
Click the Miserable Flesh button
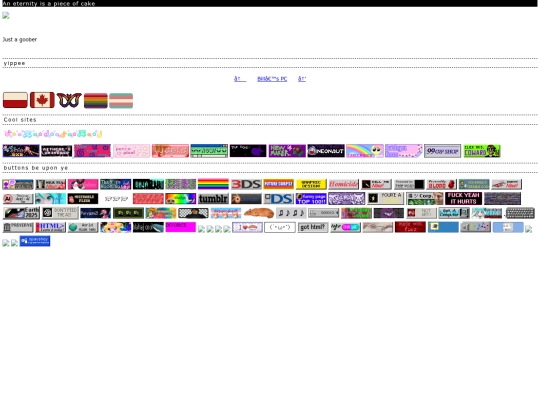(x=83, y=199)
